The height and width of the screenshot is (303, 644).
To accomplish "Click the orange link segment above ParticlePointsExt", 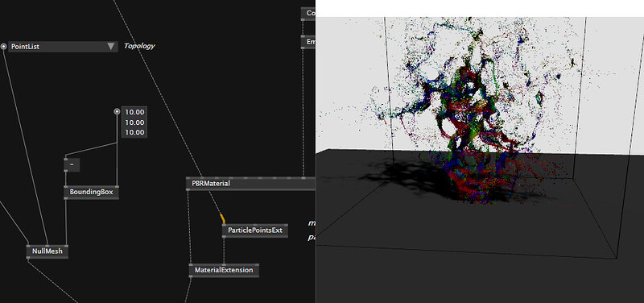I will click(x=223, y=218).
